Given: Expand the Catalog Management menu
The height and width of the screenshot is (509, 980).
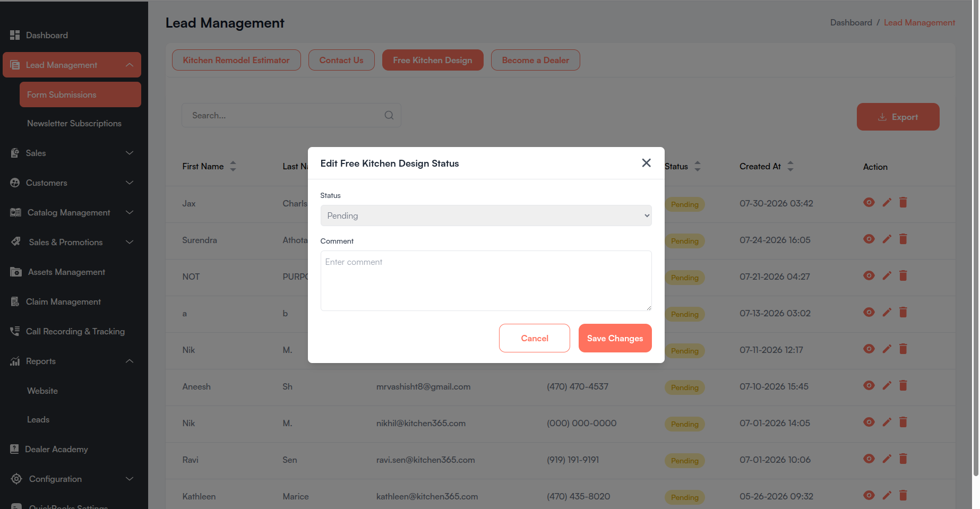Looking at the screenshot, I should point(72,212).
